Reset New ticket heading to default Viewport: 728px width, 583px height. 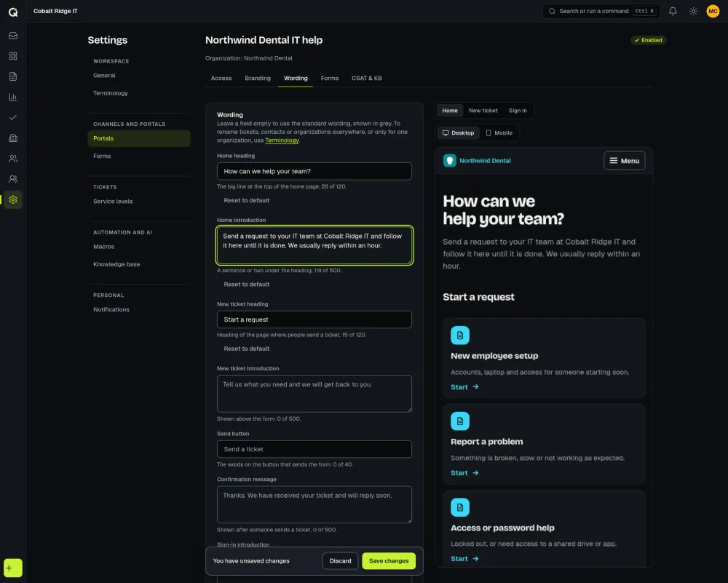click(247, 349)
